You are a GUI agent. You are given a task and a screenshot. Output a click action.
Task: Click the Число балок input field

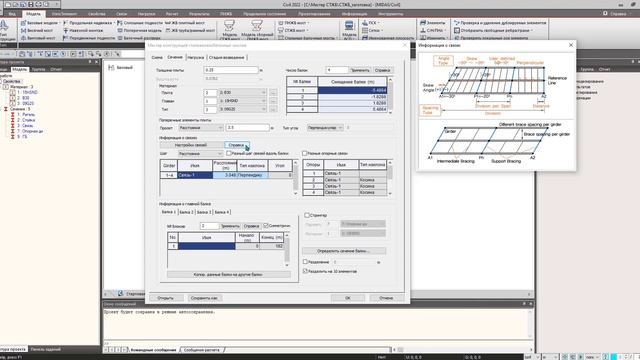337,70
